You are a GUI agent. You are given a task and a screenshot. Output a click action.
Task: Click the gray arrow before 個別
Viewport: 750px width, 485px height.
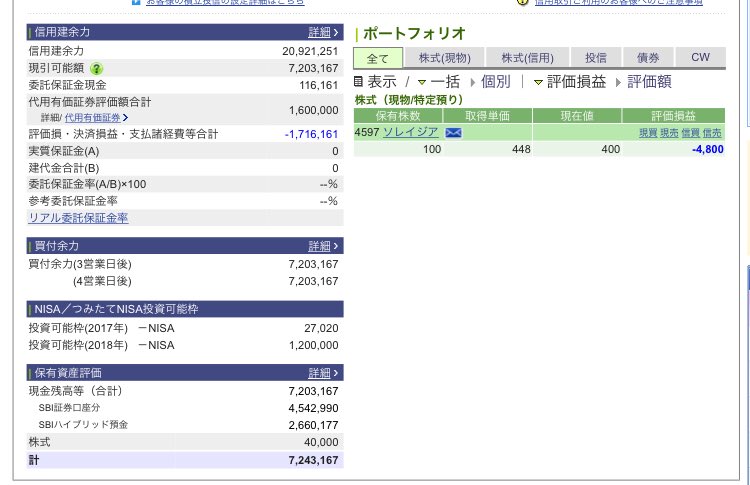point(473,82)
